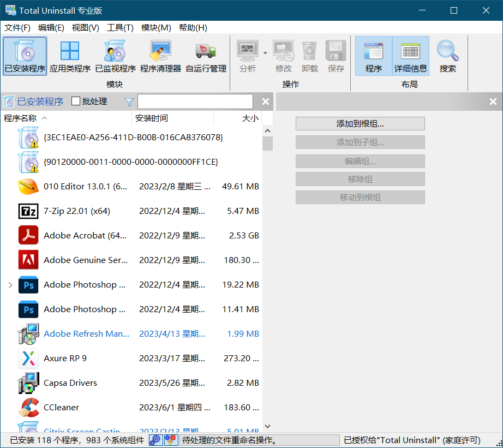
Task: Click the 已安装程序 panel title
Action: tap(40, 101)
